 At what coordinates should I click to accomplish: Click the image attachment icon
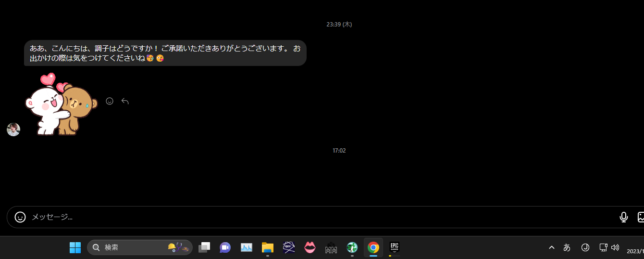pos(641,217)
